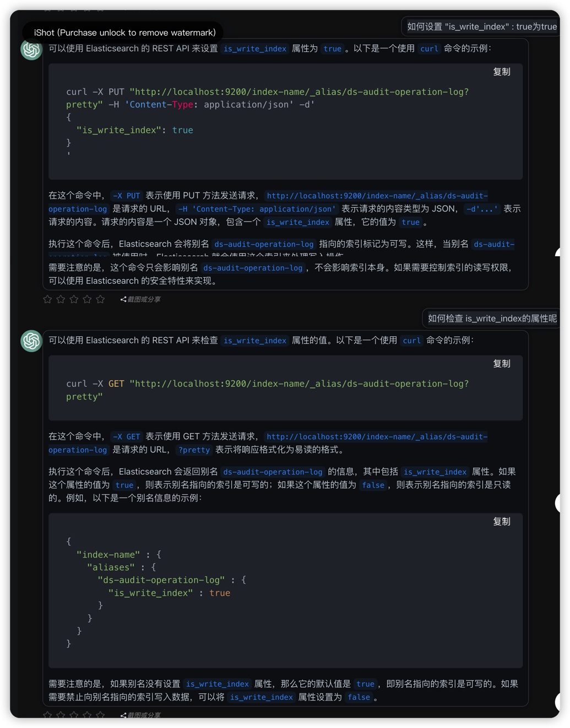Rate the first answer two stars
Viewport: 570px width, 728px height.
(x=61, y=299)
